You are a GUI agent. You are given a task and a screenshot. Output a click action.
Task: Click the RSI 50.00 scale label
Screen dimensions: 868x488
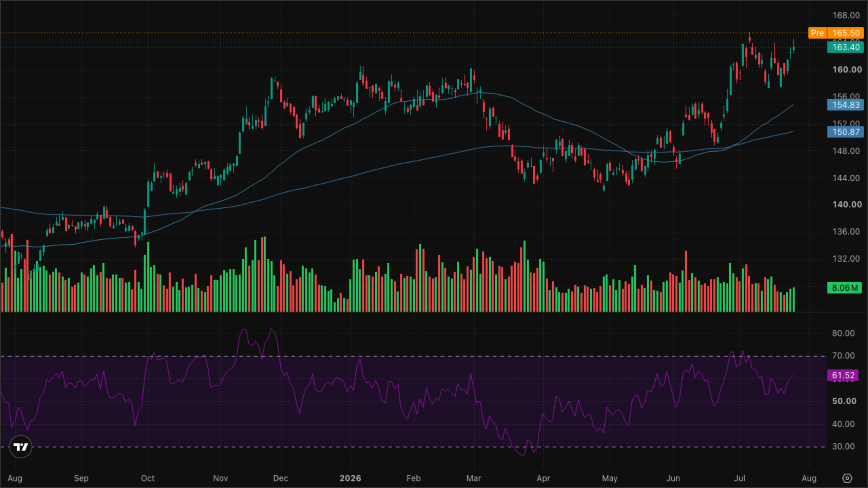pos(844,401)
